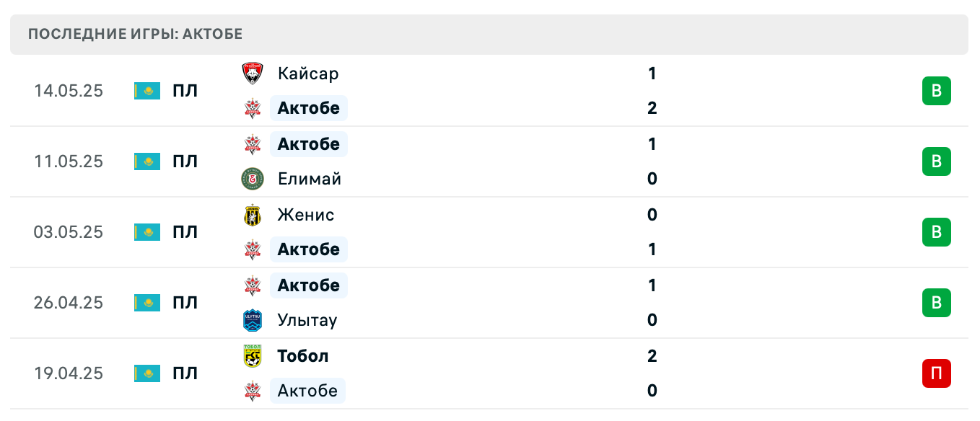Click the Tobol club logo icon
Screen dimensions: 980x421
[x=253, y=356]
